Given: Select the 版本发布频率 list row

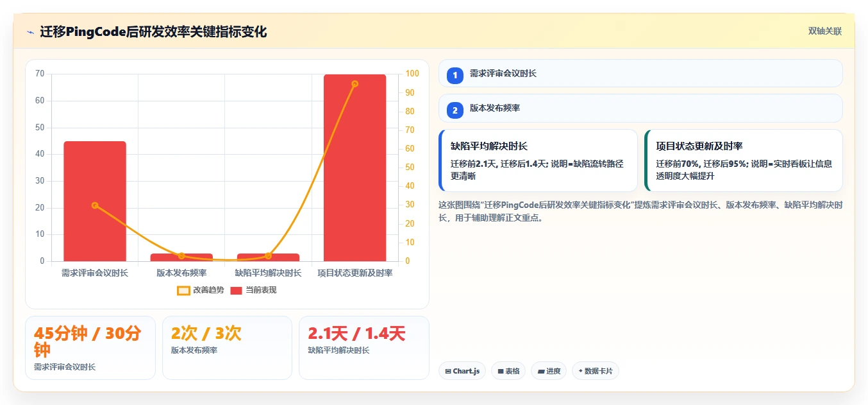Looking at the screenshot, I should coord(640,108).
